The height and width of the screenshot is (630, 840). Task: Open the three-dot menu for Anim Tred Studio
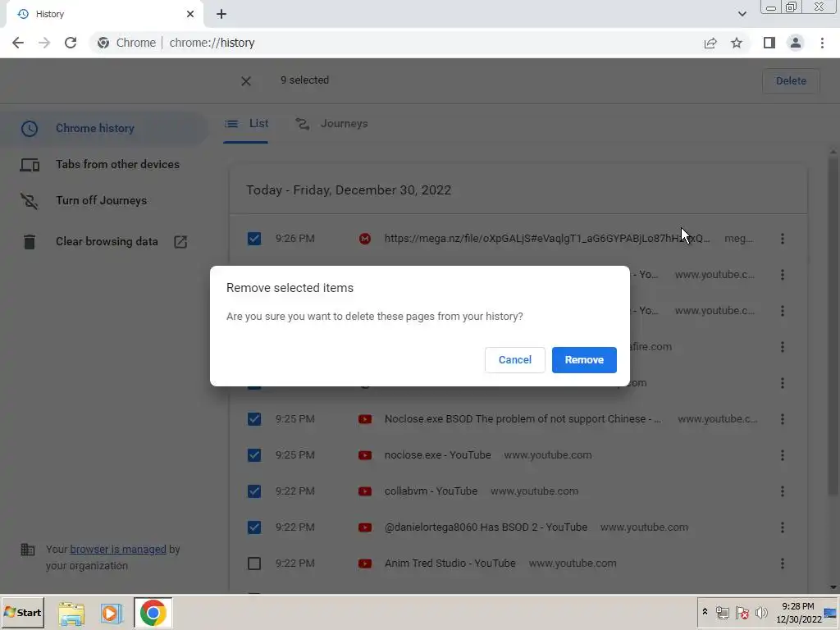(782, 564)
